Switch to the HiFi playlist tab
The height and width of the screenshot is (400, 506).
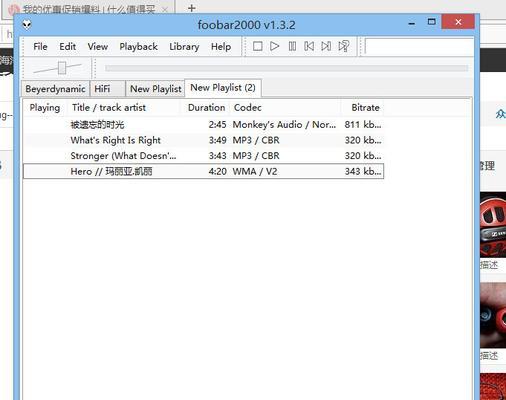point(107,89)
